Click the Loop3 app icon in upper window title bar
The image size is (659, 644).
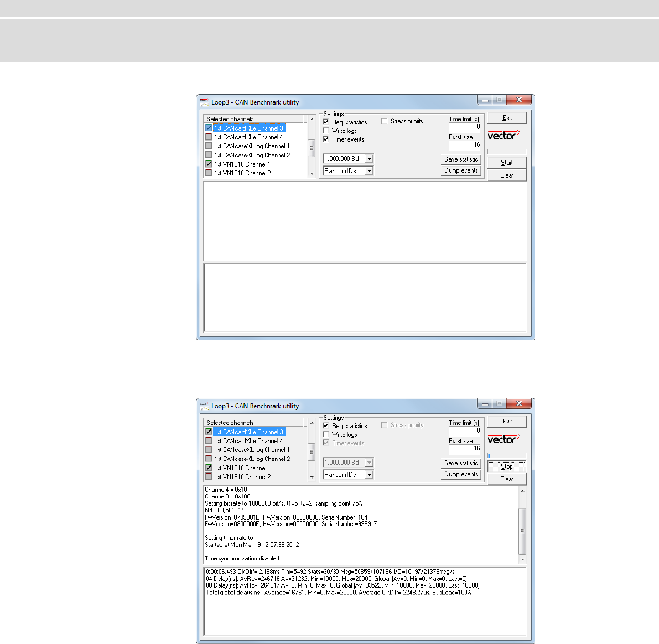[x=204, y=102]
